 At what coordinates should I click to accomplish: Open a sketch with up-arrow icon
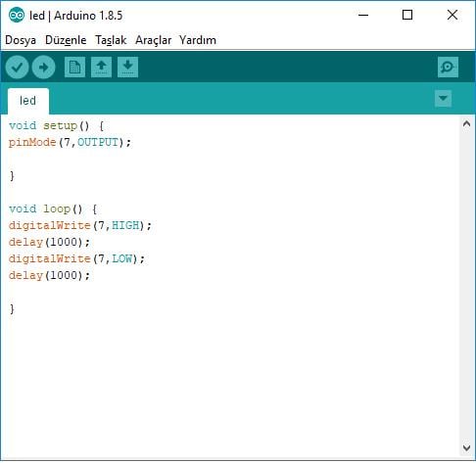[x=101, y=68]
